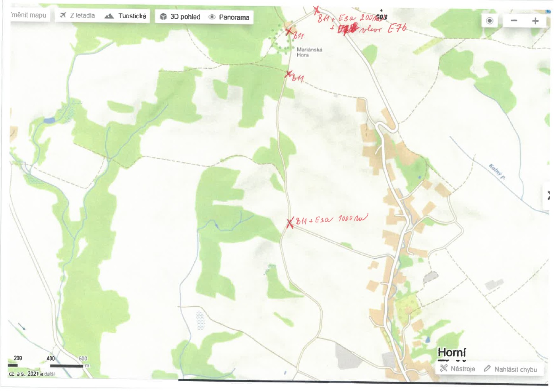The height and width of the screenshot is (392, 554).
Task: Zoom out with the minus button
Action: click(514, 21)
